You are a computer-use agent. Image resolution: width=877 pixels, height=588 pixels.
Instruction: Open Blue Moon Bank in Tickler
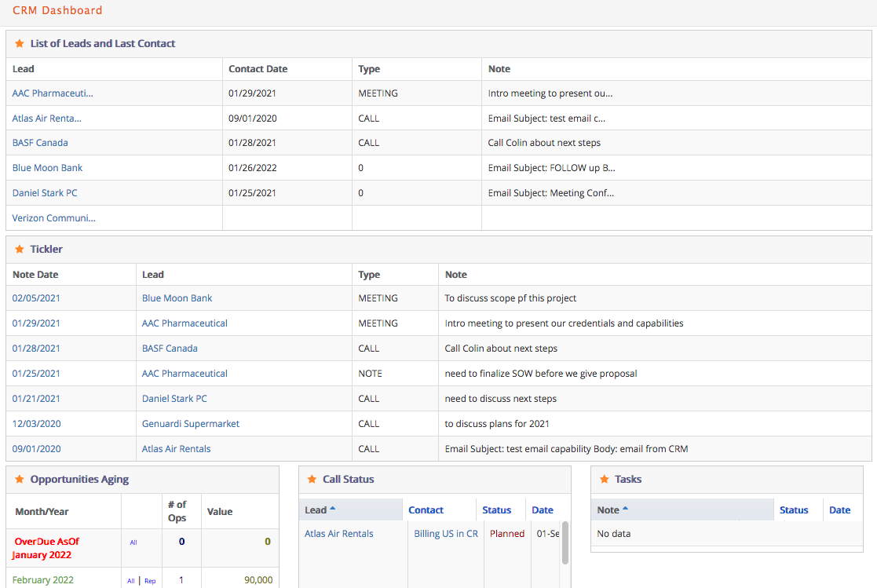pyautogui.click(x=177, y=298)
